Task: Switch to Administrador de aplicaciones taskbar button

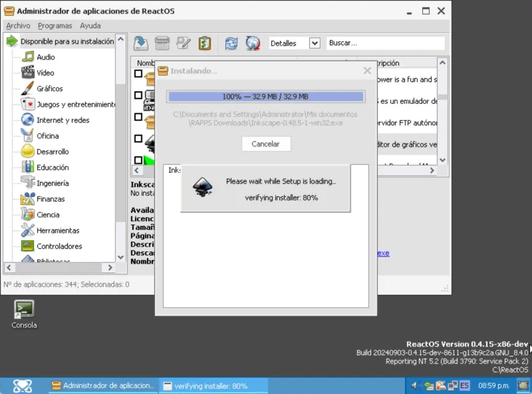Action: (102, 386)
